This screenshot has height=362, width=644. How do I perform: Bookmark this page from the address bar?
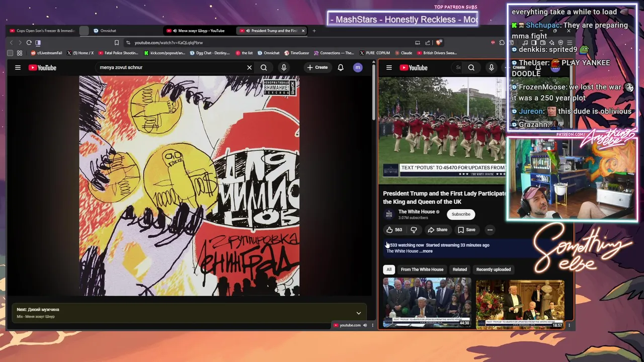click(117, 43)
